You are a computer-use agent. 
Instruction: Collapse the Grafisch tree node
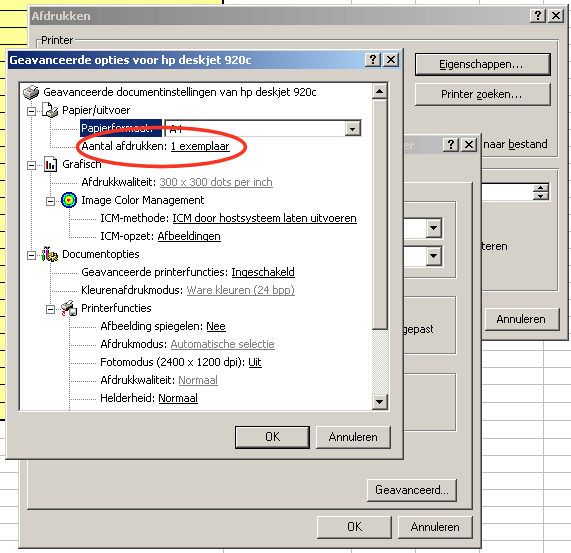click(x=32, y=165)
